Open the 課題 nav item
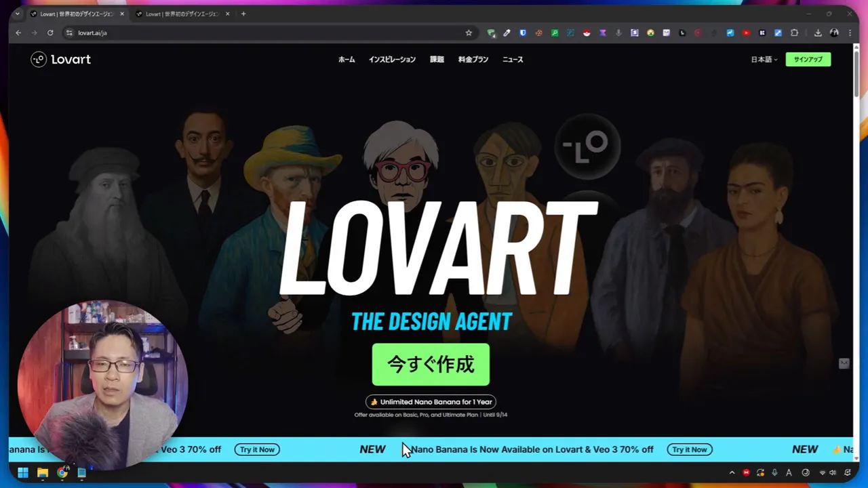 (x=437, y=60)
